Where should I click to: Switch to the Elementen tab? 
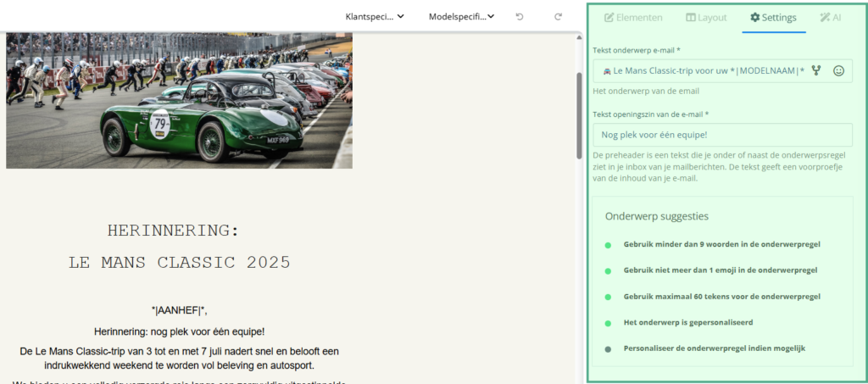coord(633,17)
